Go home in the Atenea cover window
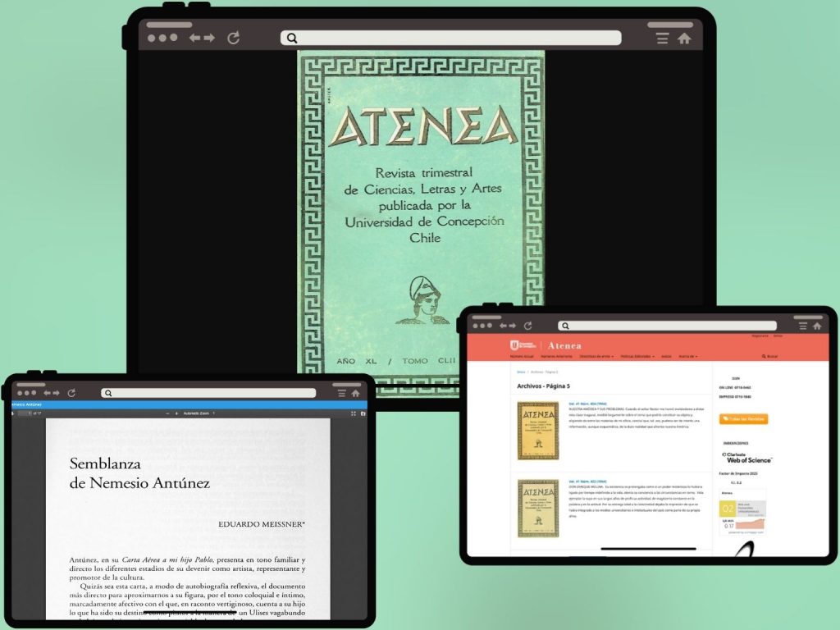Image resolution: width=840 pixels, height=630 pixels. [684, 38]
